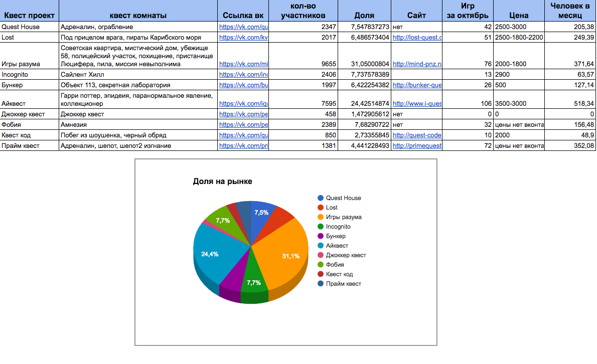Click share value 31,05000804
597x364 pixels.
(364, 56)
